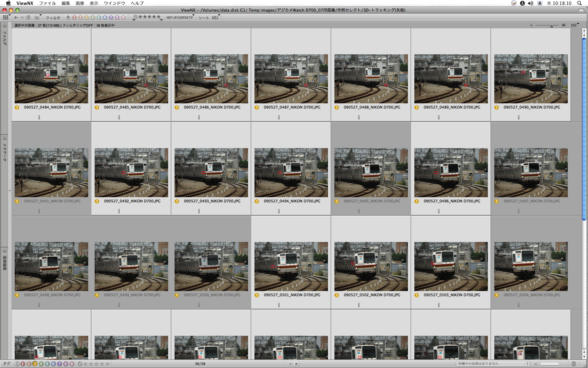Image resolution: width=588 pixels, height=368 pixels.
Task: Go to next image with bottom right-arrow button
Action: coord(296,364)
